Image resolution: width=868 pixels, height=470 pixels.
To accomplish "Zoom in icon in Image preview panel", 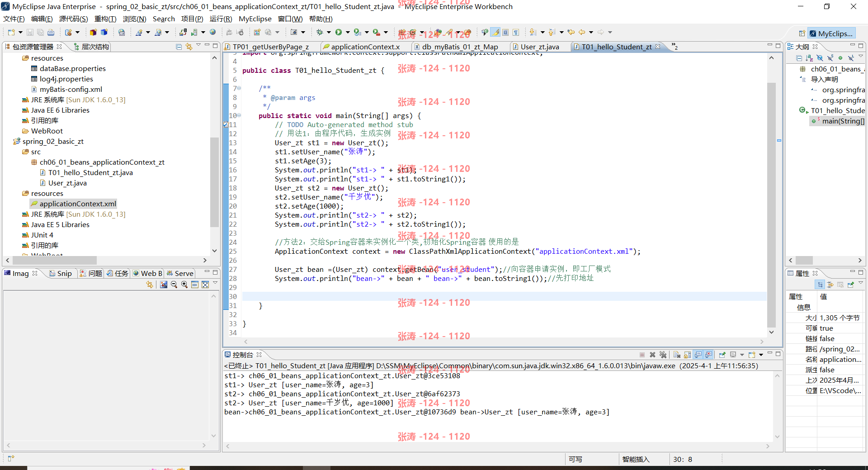I will [184, 285].
